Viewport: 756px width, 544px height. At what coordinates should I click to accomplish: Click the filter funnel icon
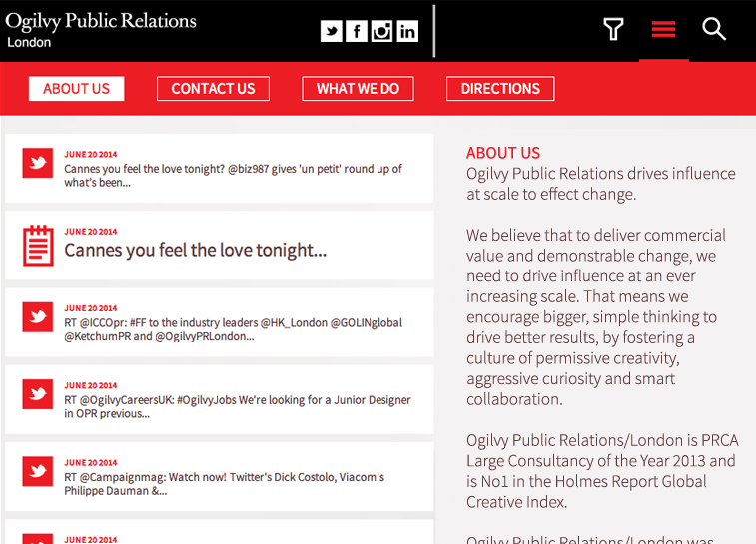click(614, 29)
